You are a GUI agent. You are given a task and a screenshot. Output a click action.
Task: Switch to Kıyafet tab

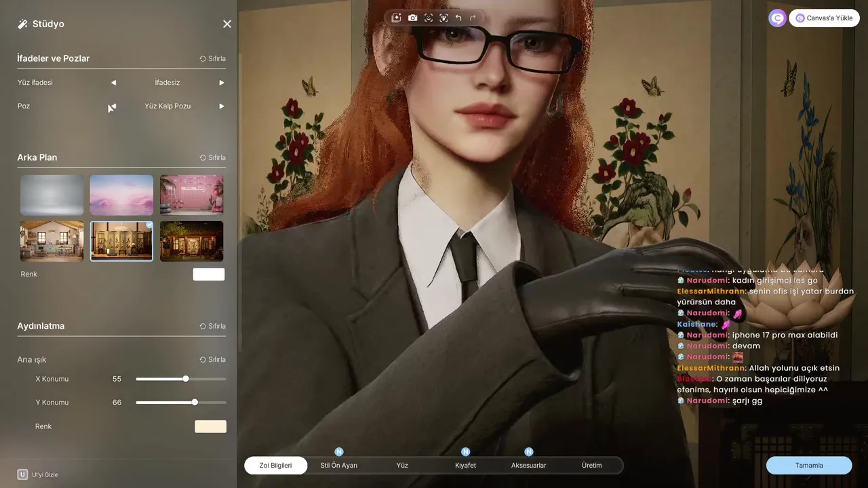tap(465, 466)
